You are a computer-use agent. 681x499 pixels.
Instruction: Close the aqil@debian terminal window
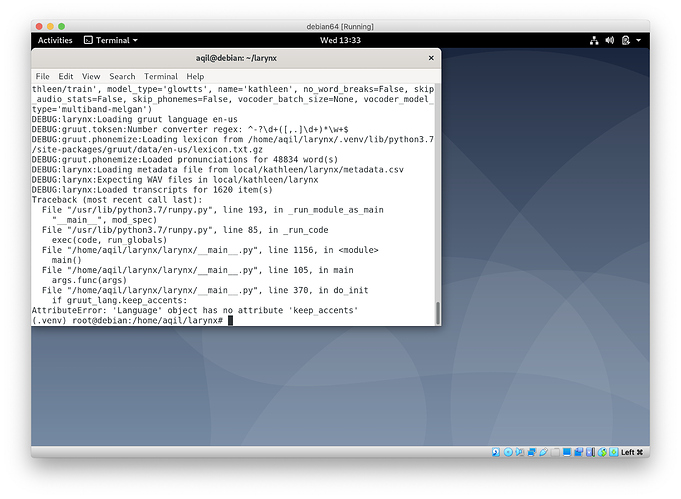(431, 59)
